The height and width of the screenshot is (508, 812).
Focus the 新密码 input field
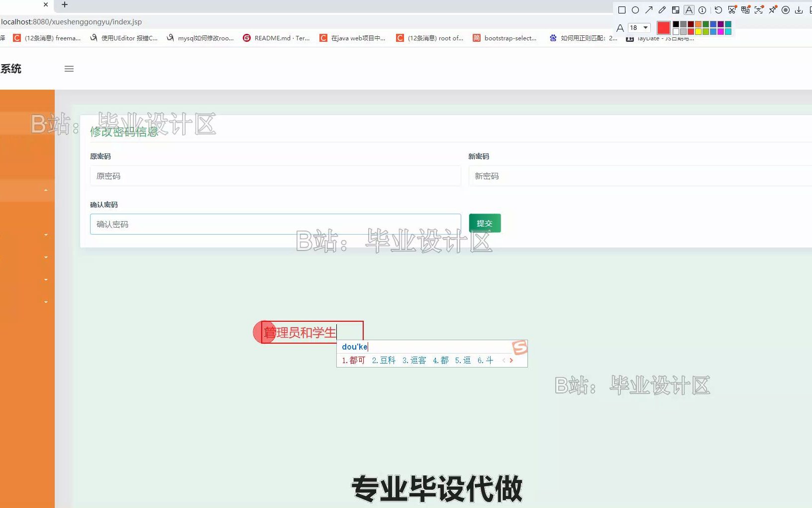[x=640, y=176]
